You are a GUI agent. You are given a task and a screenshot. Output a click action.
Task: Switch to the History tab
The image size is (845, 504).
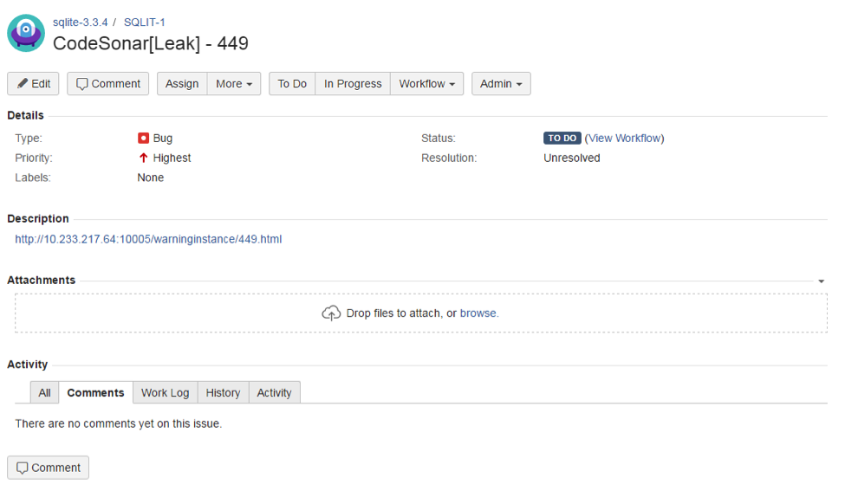point(223,392)
